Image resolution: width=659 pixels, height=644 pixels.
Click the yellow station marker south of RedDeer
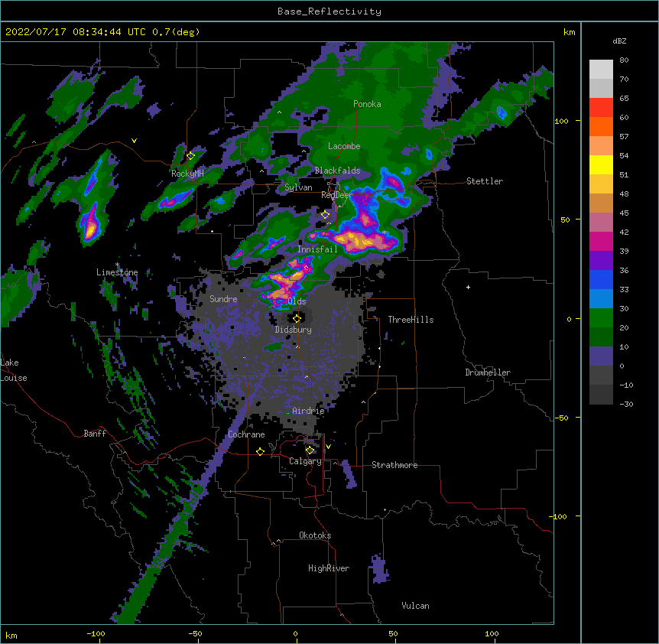pyautogui.click(x=325, y=215)
